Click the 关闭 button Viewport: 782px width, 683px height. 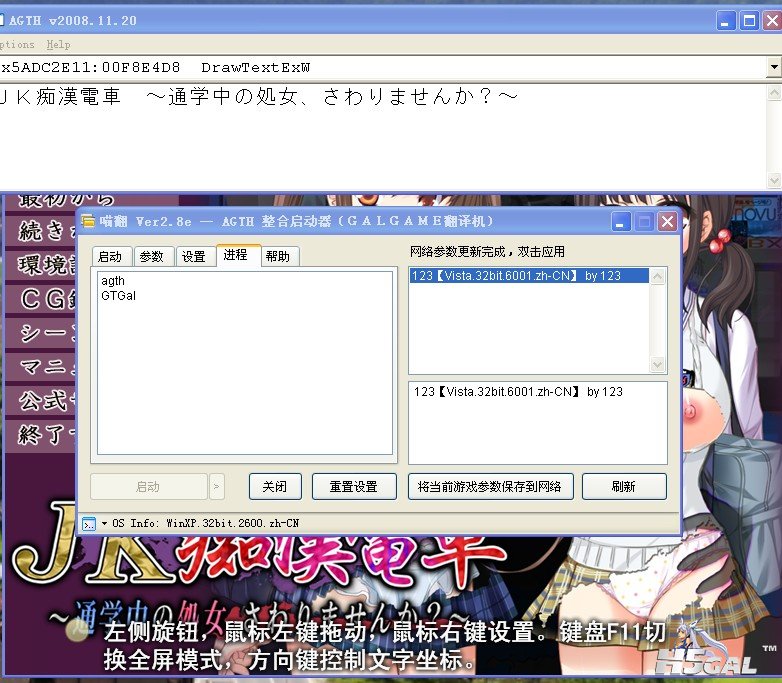(275, 486)
